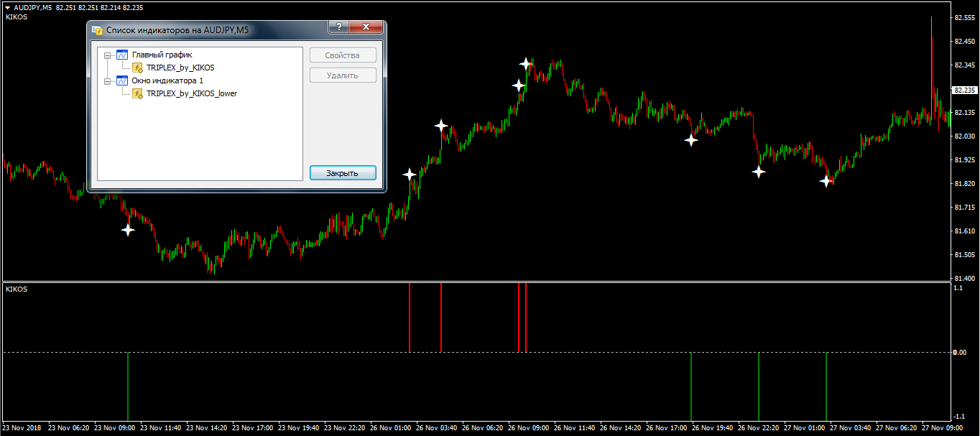This screenshot has width=980, height=436.
Task: Click the indicator list dialog title icon
Action: (97, 30)
